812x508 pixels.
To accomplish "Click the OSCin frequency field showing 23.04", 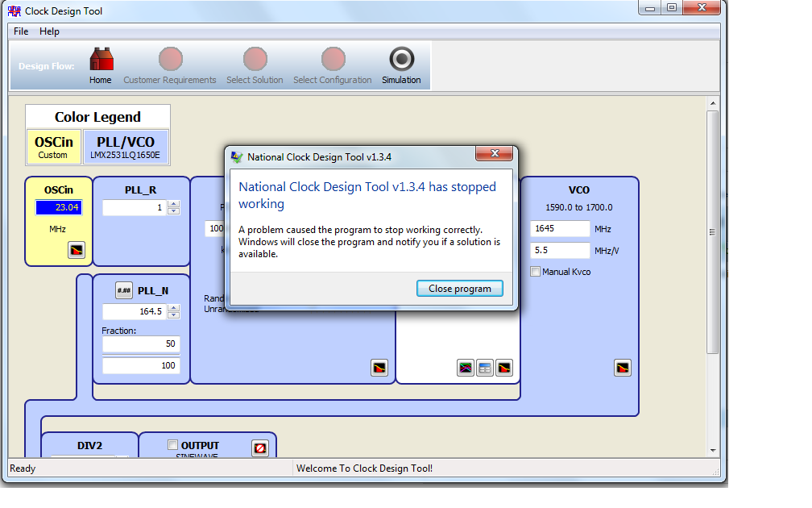I will pos(59,207).
